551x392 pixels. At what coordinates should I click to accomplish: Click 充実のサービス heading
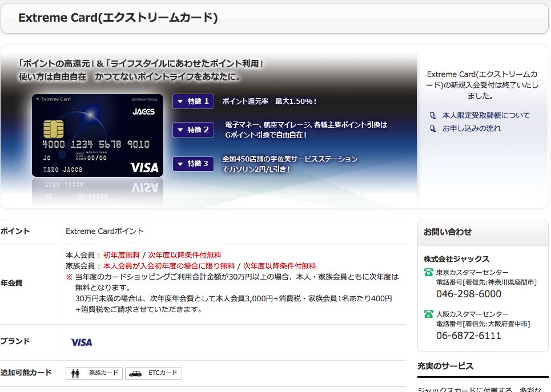tap(445, 366)
